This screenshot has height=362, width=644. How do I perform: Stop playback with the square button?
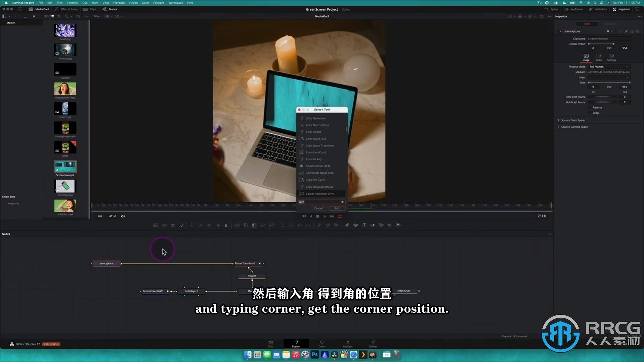point(317,216)
